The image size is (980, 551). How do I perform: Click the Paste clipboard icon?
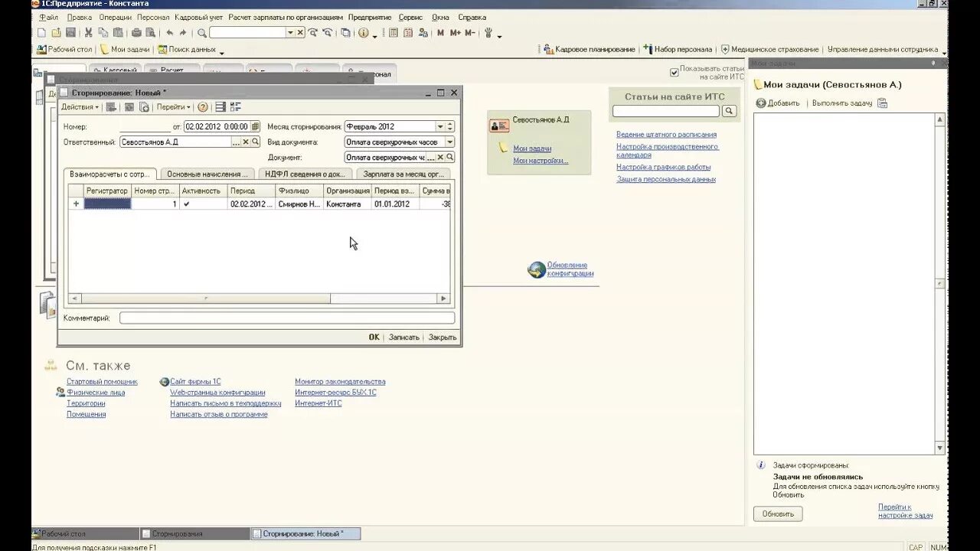(x=118, y=33)
